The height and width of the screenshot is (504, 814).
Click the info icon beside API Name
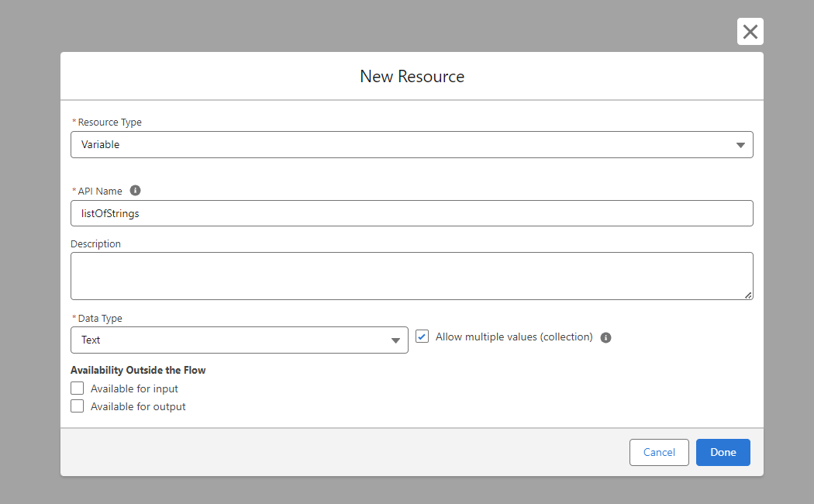point(135,191)
